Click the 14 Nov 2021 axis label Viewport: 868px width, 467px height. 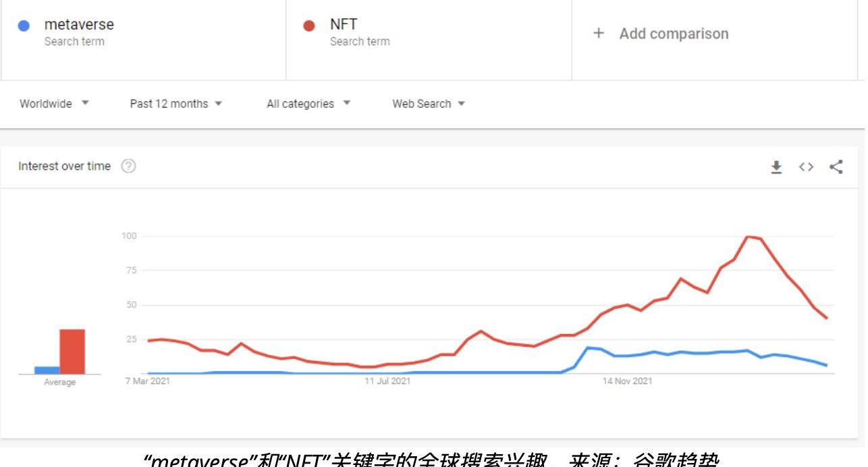628,382
